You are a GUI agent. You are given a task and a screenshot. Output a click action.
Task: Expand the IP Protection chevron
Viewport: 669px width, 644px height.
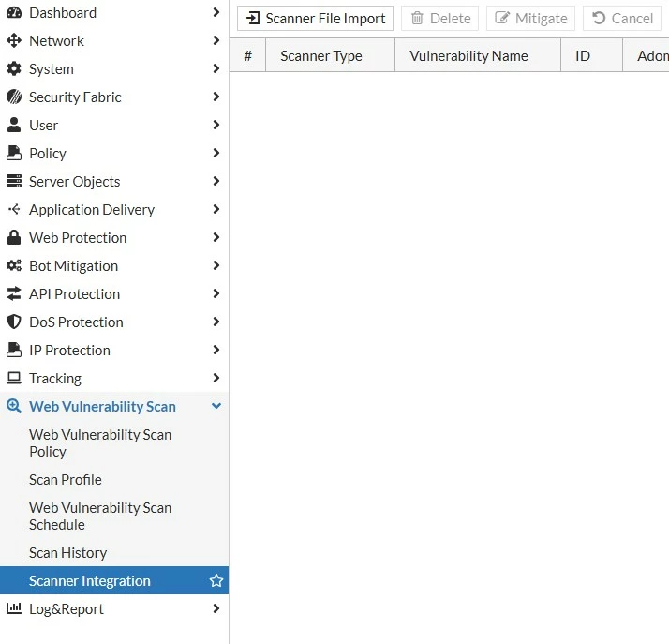(x=216, y=350)
